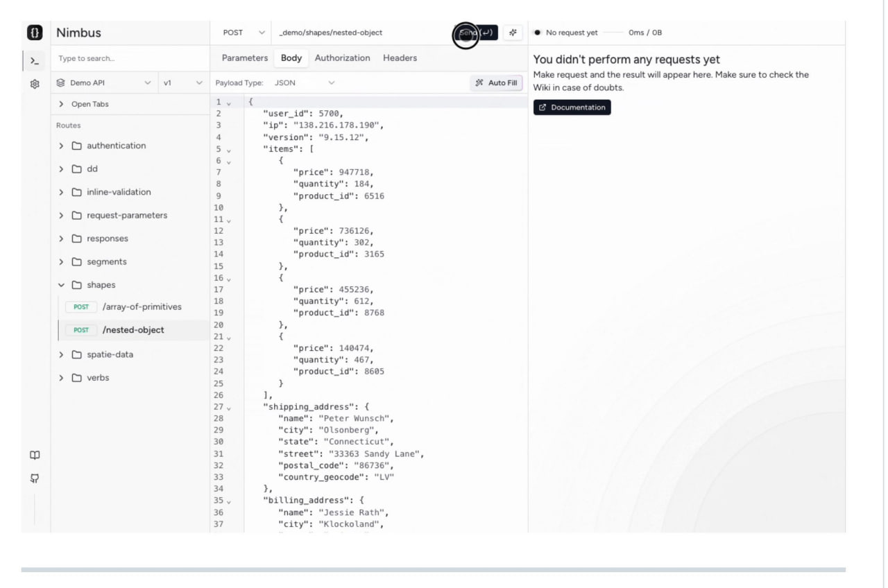Open the book documentation icon in sidebar
This screenshot has width=888, height=588.
point(35,456)
